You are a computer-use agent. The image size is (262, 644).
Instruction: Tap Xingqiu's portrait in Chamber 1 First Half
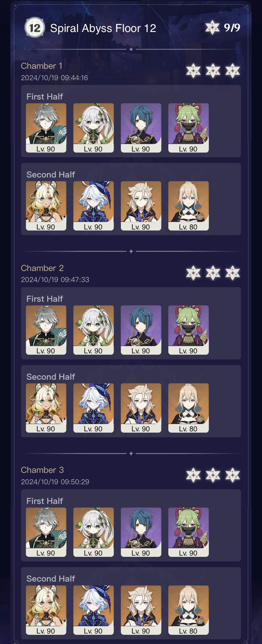click(x=141, y=128)
